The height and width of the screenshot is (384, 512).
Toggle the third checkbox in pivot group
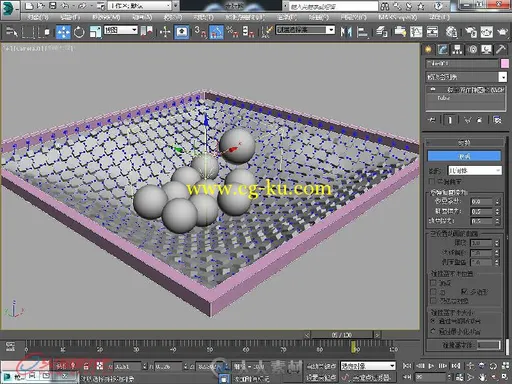pos(433,301)
